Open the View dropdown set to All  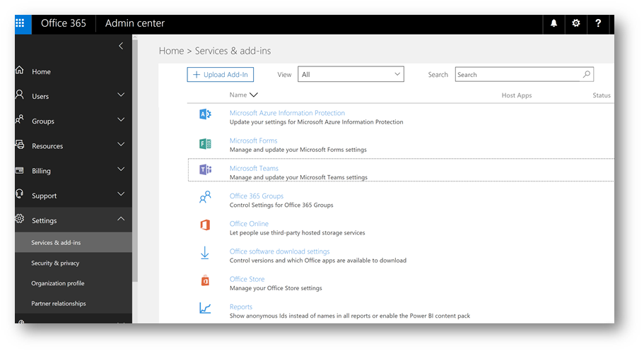tap(351, 74)
